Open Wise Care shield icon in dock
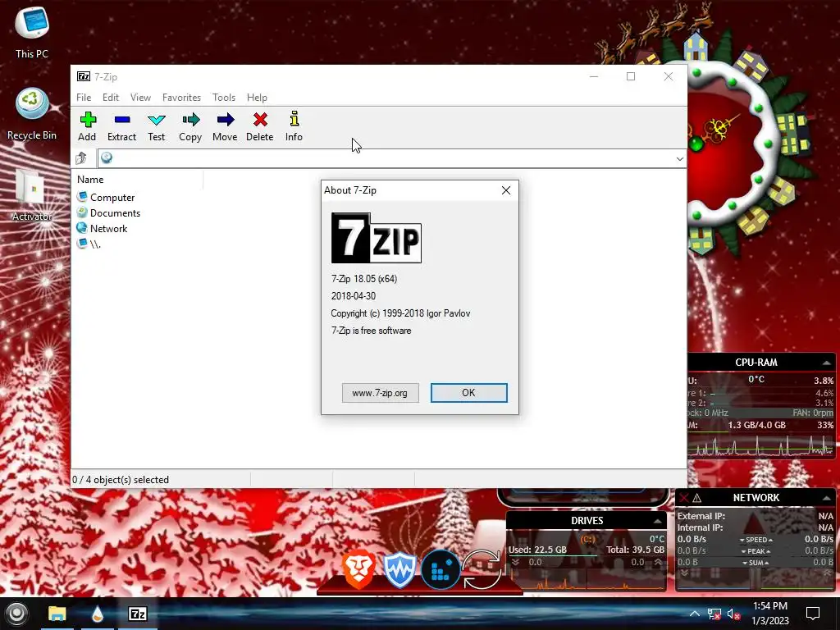This screenshot has height=630, width=840. pyautogui.click(x=399, y=569)
